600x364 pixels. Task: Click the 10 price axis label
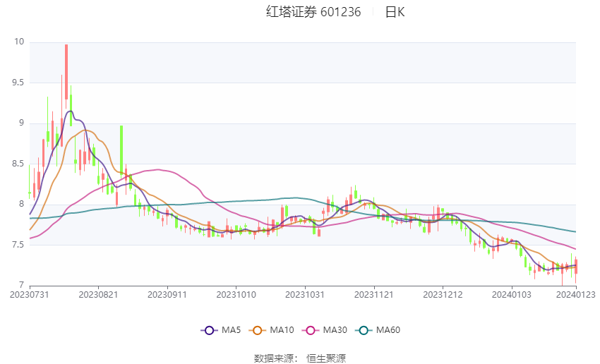point(19,42)
